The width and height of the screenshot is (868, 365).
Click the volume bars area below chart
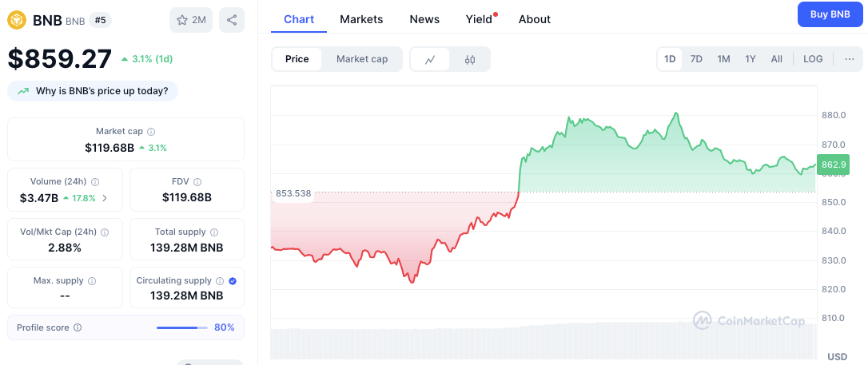click(x=543, y=342)
